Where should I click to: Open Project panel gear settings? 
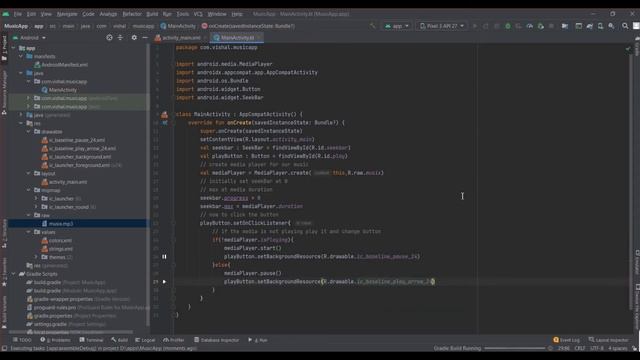[x=134, y=38]
